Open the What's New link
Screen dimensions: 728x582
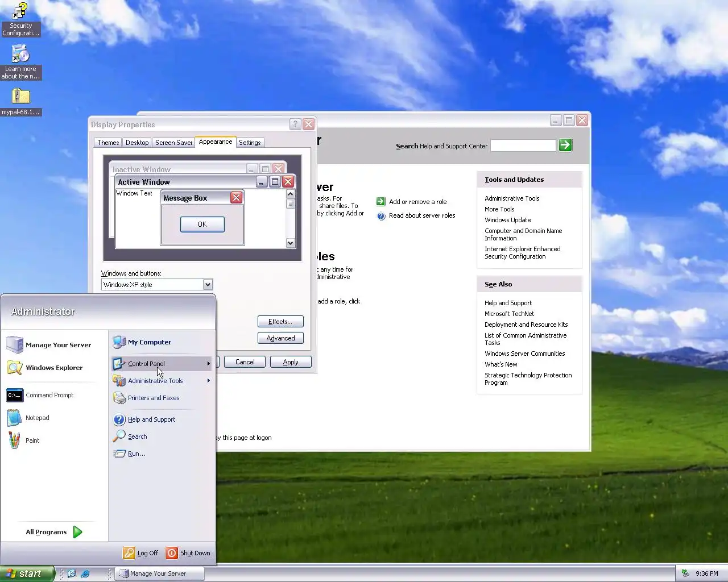[501, 364]
